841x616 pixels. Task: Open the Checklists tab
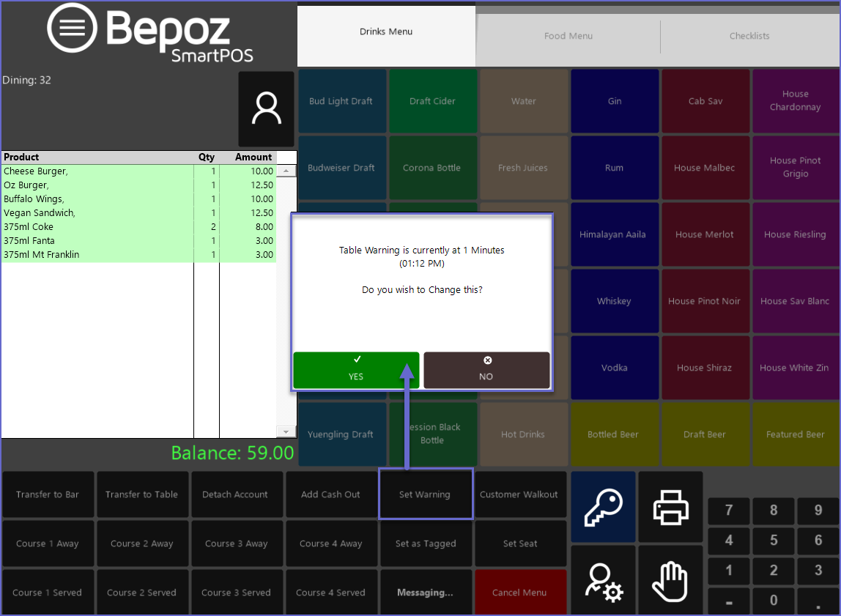point(749,36)
